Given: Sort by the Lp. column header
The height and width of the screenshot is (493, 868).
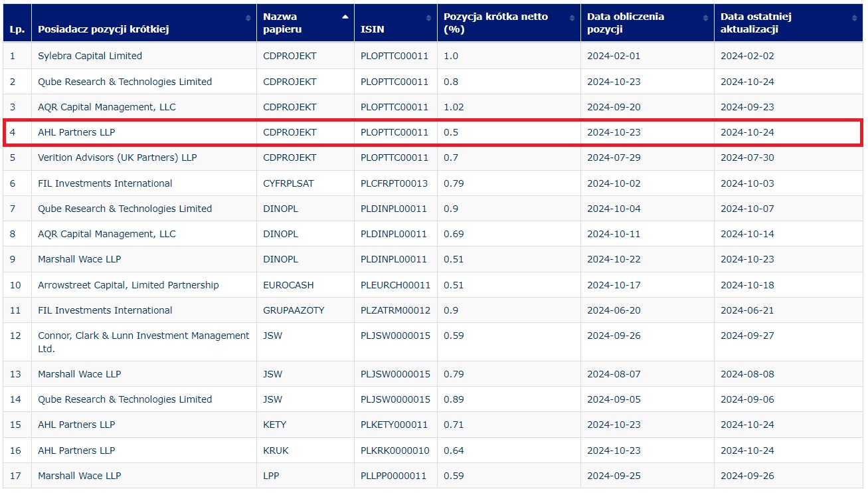Looking at the screenshot, I should point(17,23).
